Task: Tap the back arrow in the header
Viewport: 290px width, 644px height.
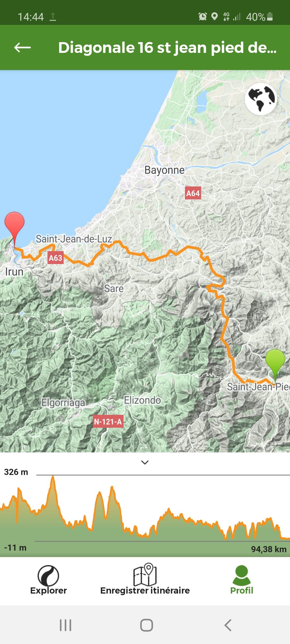Action: coord(23,48)
